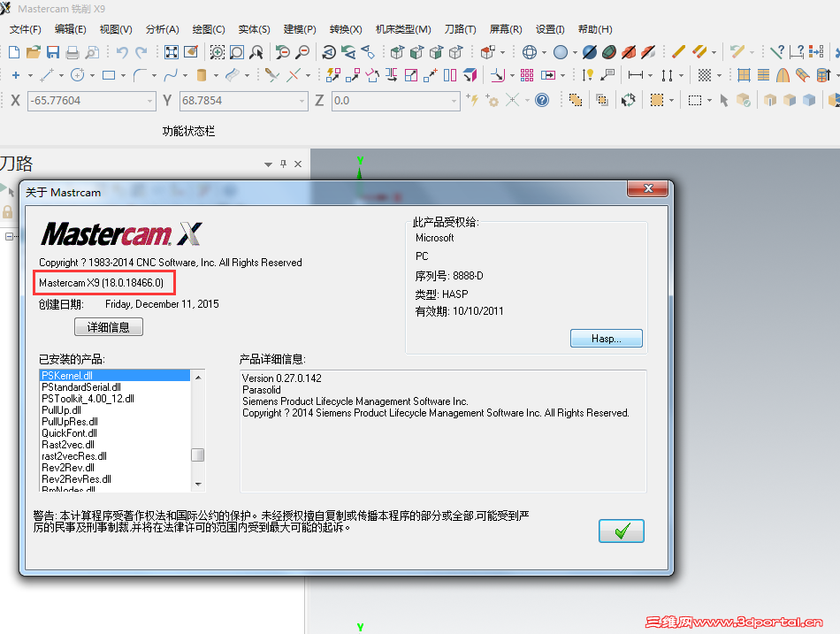Image resolution: width=840 pixels, height=634 pixels.
Task: Click the installed products list scrollbar thumb
Action: (x=198, y=454)
